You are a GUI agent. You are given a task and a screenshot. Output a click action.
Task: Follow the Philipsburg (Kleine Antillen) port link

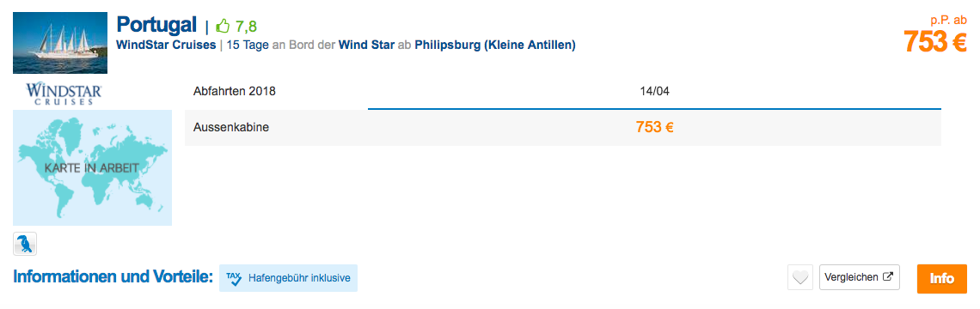click(x=495, y=45)
